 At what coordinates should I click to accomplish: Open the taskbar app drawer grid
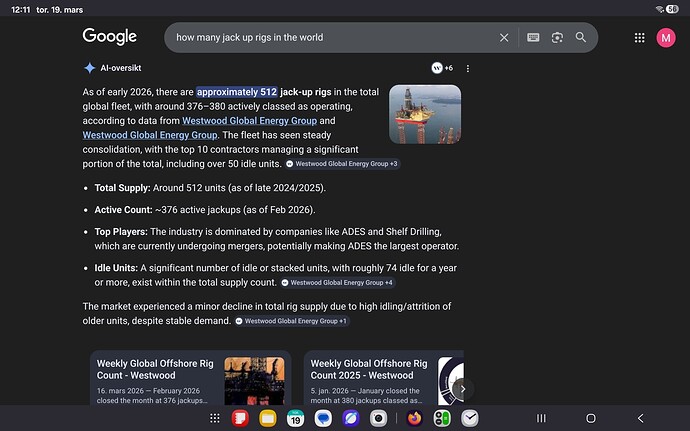(x=215, y=418)
